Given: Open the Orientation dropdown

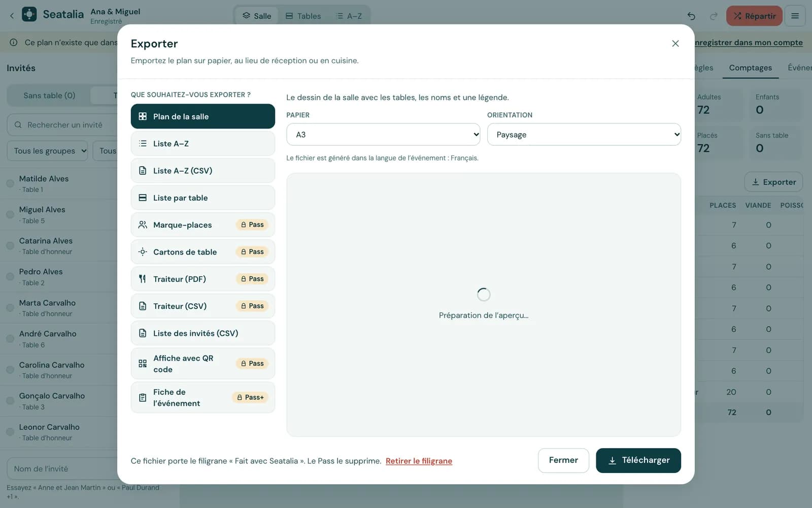Looking at the screenshot, I should click(584, 135).
